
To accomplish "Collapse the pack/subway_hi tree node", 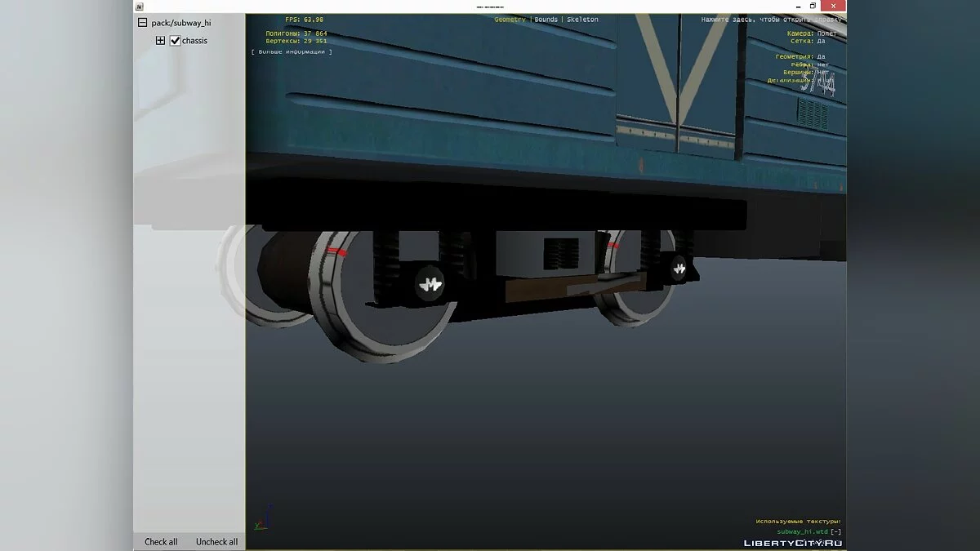I will [142, 23].
